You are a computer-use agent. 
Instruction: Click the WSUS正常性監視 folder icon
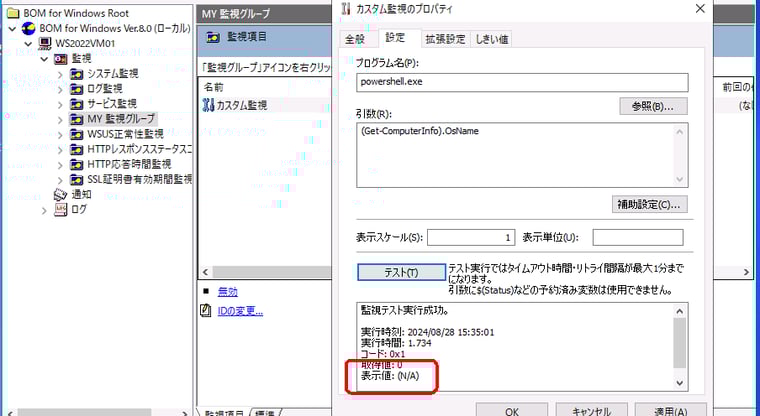pos(76,134)
